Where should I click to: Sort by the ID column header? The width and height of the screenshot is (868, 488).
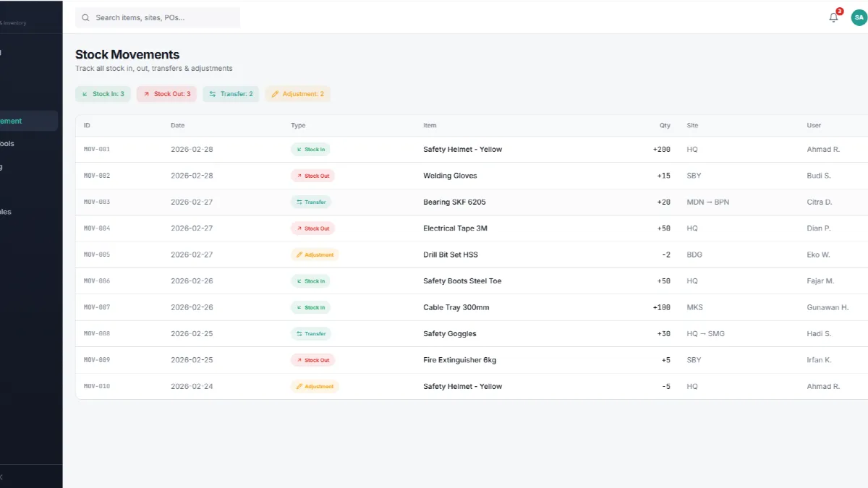pyautogui.click(x=87, y=126)
